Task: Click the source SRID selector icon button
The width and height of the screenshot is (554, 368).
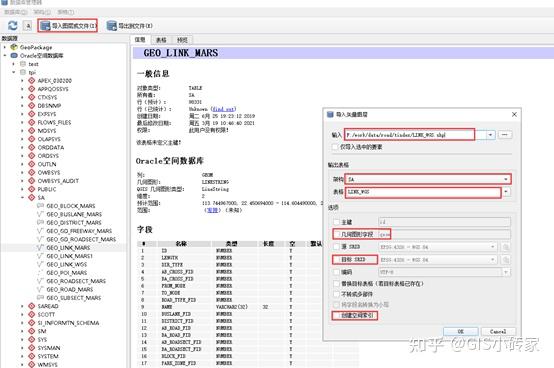Action: click(x=506, y=247)
